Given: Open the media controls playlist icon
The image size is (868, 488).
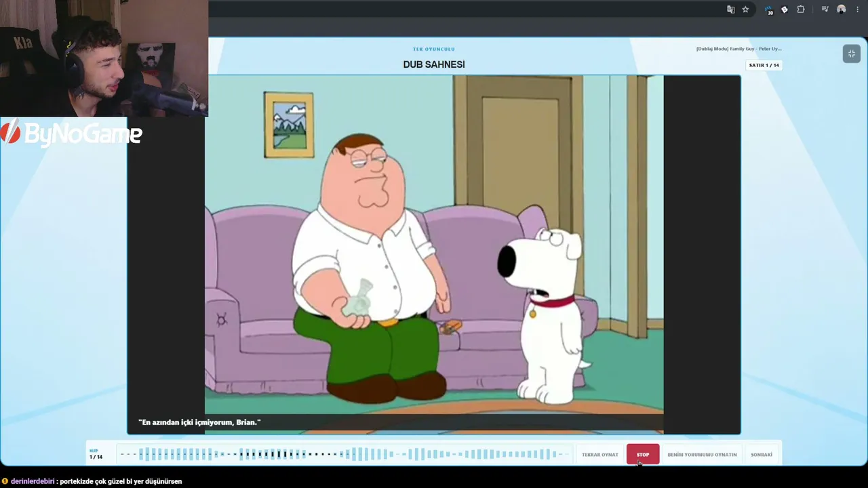Looking at the screenshot, I should tap(825, 9).
